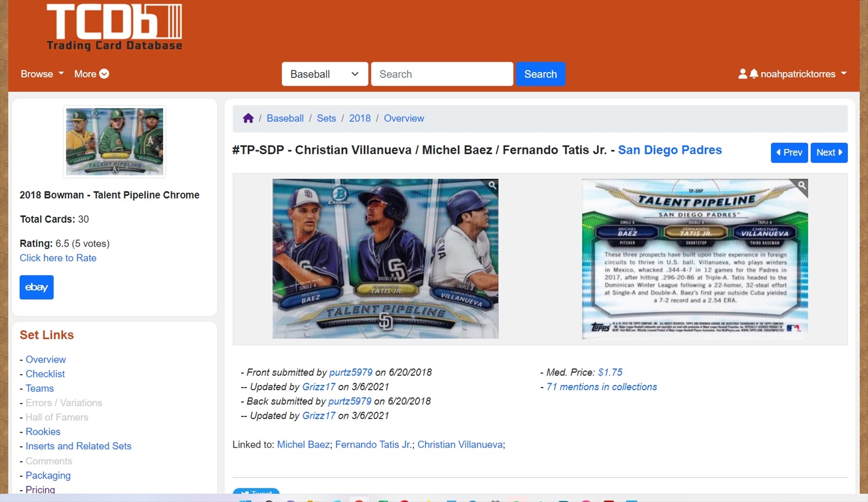
Task: Open the Overview set link
Action: pyautogui.click(x=46, y=359)
